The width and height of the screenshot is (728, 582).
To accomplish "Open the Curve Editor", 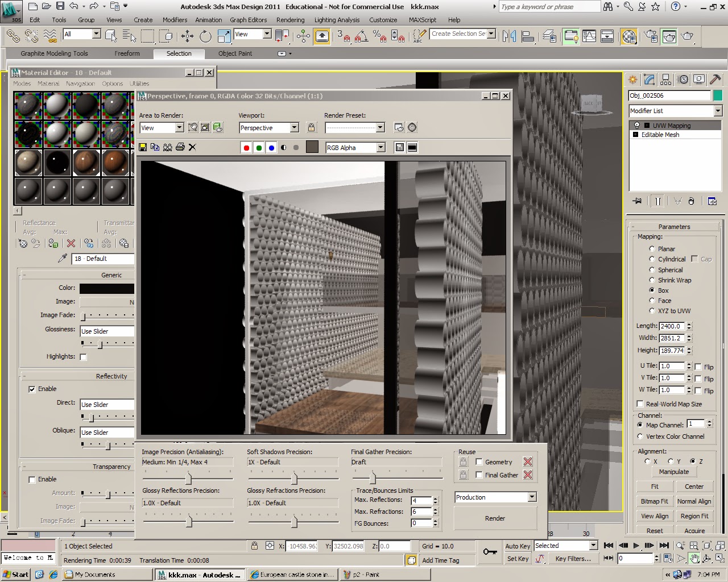I will (x=589, y=36).
